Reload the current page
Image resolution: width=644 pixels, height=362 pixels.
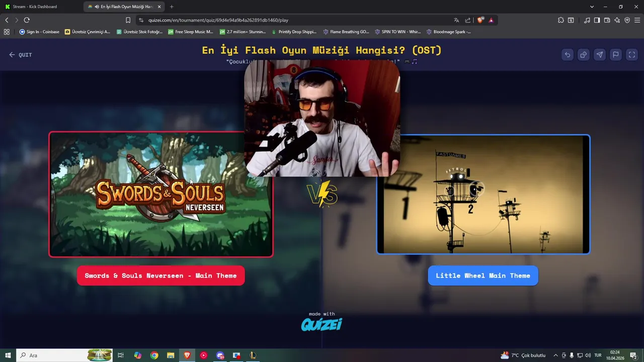point(27,20)
